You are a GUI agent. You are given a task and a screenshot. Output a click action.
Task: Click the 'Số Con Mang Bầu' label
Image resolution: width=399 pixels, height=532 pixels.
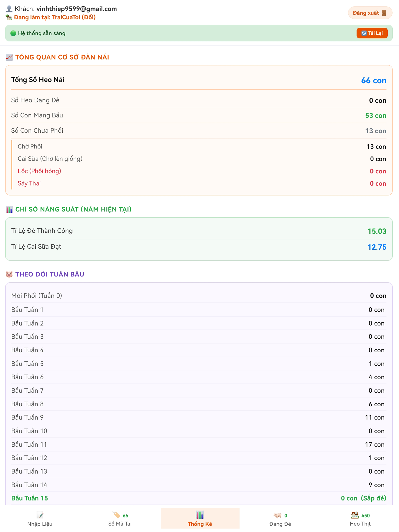(x=37, y=115)
